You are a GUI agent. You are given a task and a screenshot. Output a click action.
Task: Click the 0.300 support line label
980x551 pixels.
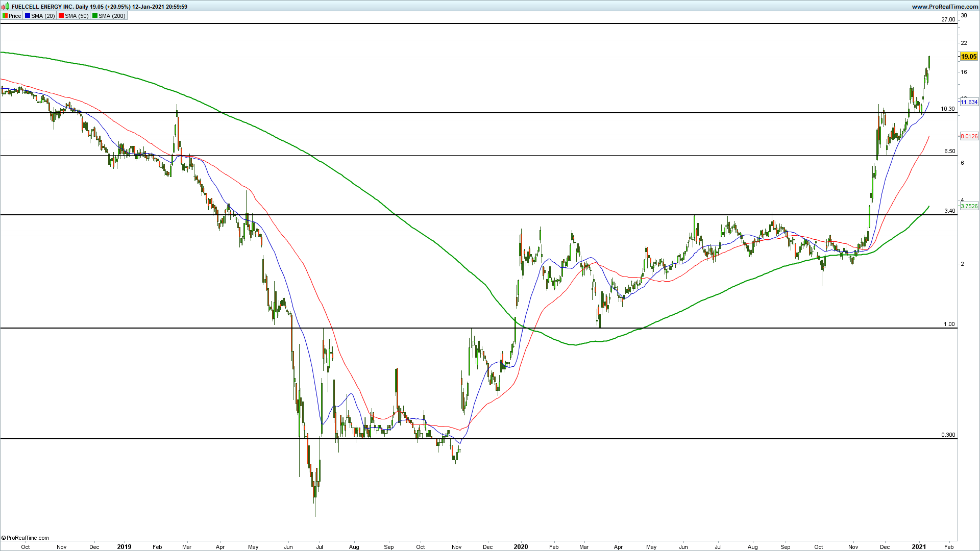948,435
